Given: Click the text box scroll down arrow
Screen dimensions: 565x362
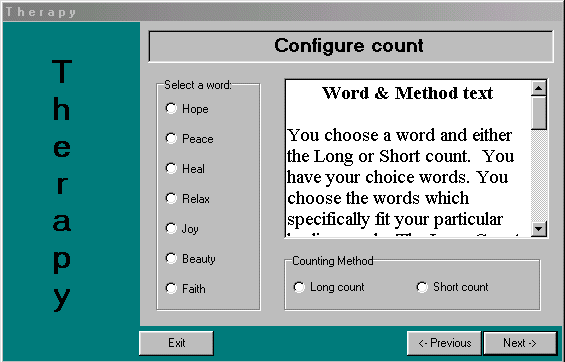Looking at the screenshot, I should click(x=539, y=228).
